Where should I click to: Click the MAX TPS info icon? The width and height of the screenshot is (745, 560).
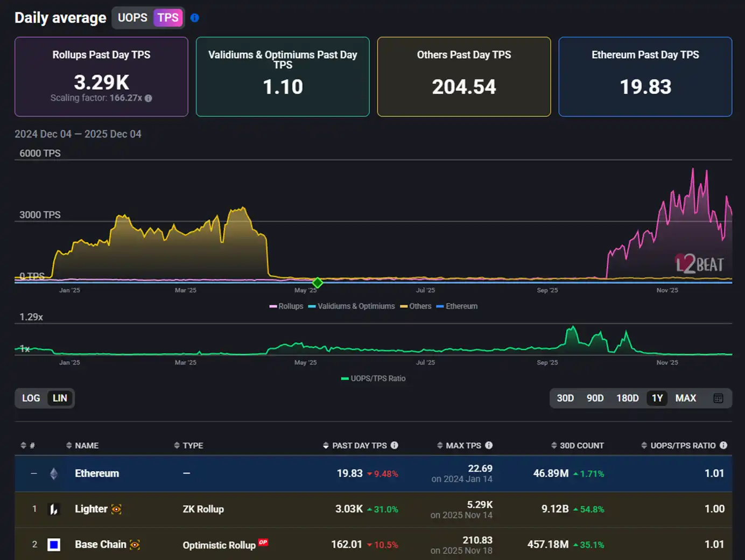point(489,445)
